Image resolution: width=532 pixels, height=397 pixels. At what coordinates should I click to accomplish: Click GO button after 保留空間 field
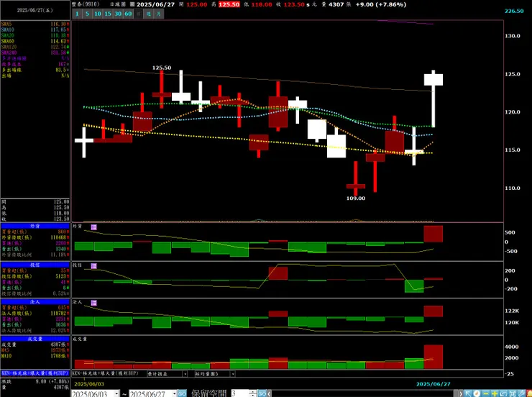262,393
